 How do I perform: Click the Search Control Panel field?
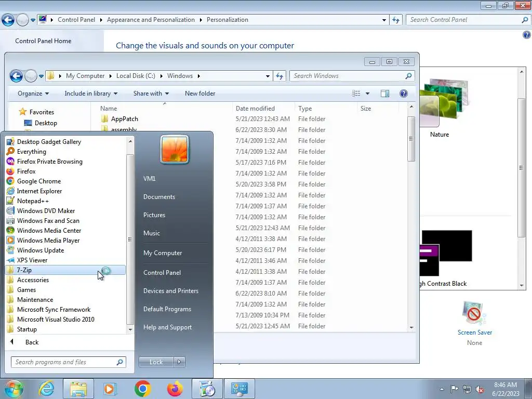click(468, 20)
